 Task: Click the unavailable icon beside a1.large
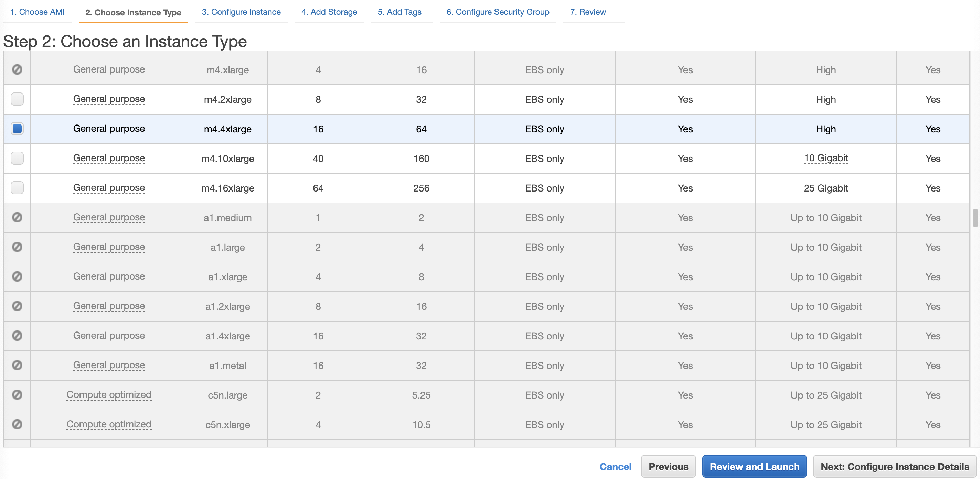pyautogui.click(x=17, y=247)
